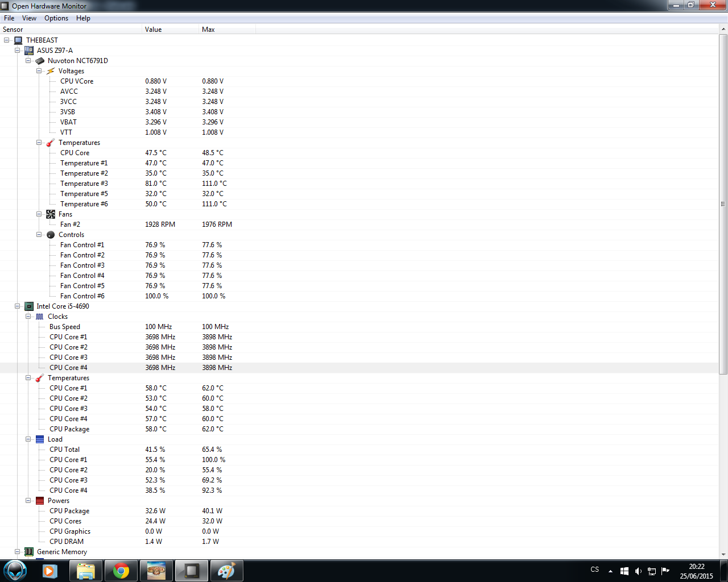
Task: Click the Voltages lightning bolt icon
Action: click(x=51, y=71)
